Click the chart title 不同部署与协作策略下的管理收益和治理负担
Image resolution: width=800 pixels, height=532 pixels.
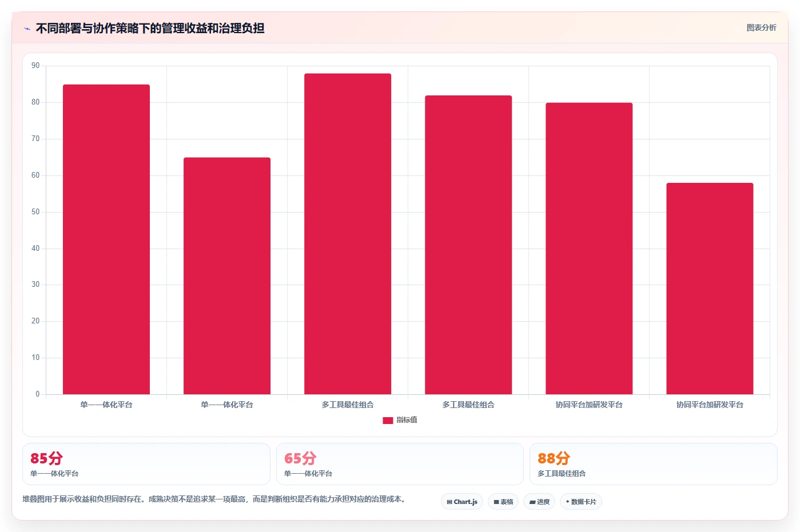pyautogui.click(x=150, y=28)
